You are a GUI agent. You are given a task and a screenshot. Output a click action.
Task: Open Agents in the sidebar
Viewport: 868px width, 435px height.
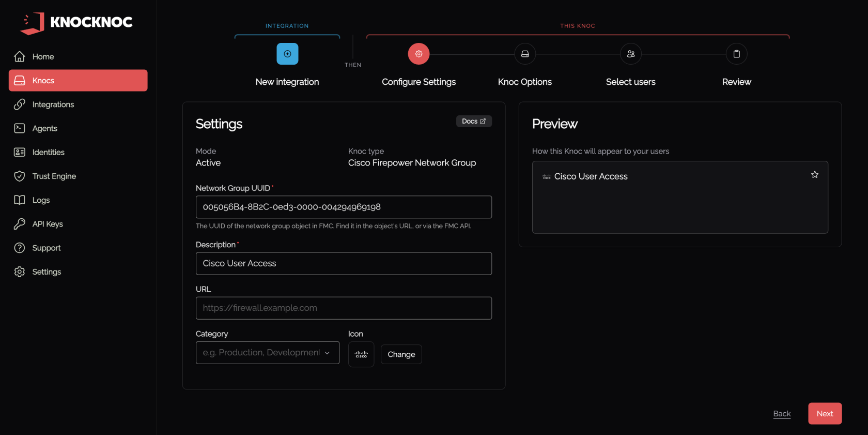(78, 128)
